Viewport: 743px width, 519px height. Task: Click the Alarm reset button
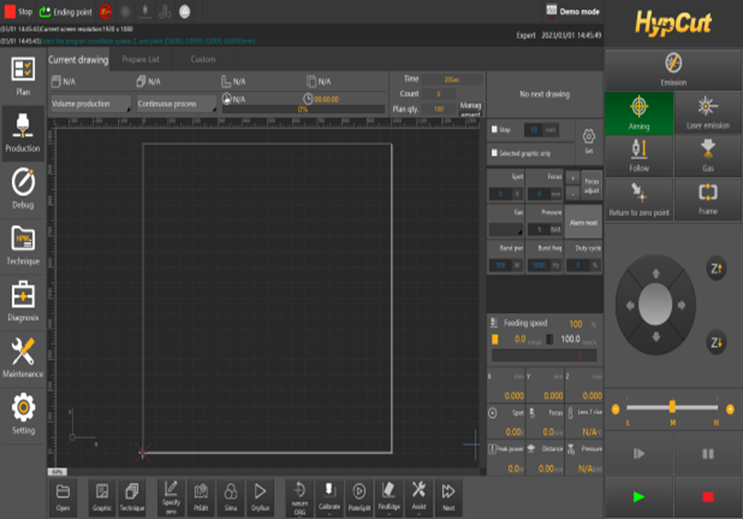pos(584,222)
